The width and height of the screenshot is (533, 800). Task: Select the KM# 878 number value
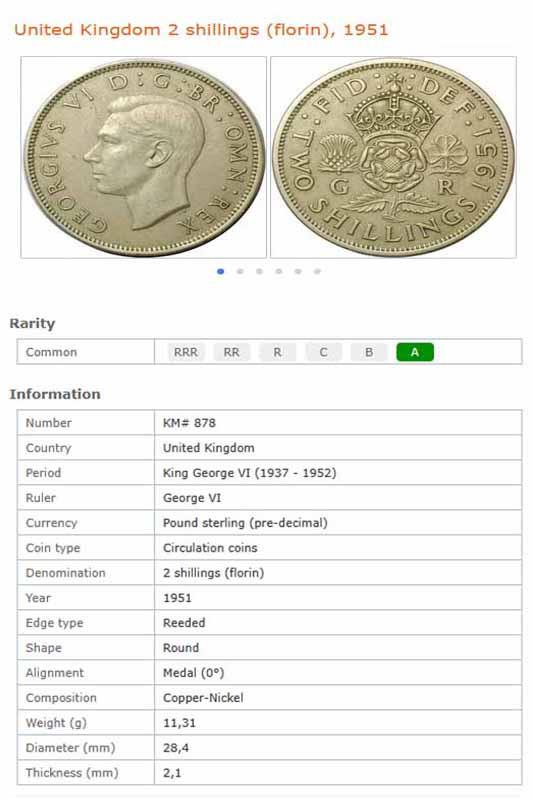click(189, 423)
